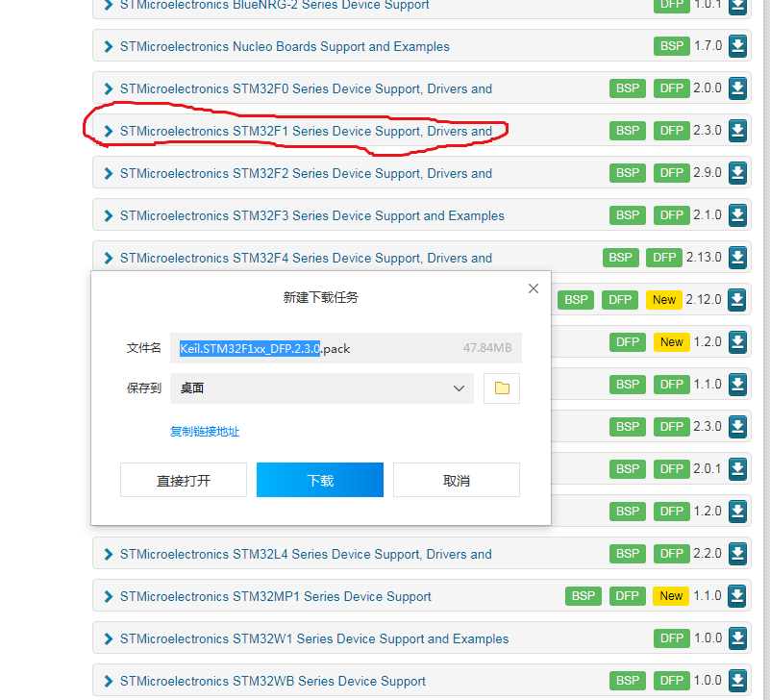Open STMicroelectronics STM32W1 Series Device Support link
This screenshot has height=700, width=770.
314,638
